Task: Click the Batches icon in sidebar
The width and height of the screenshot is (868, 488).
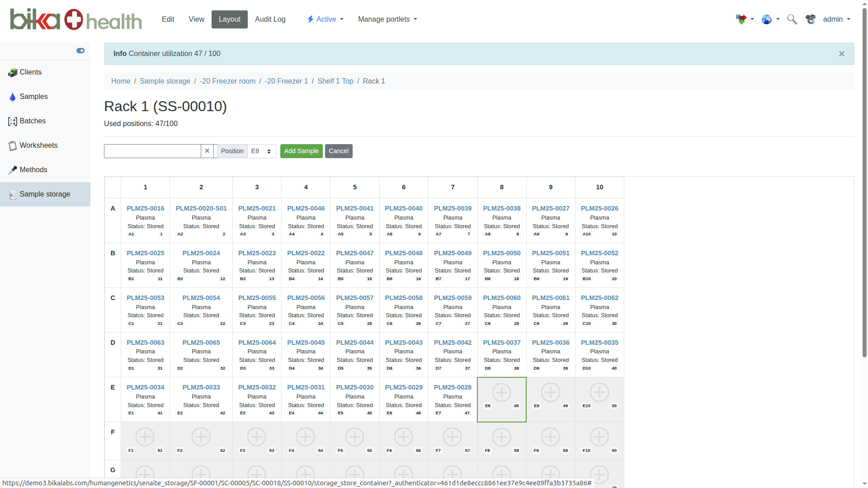Action: click(x=13, y=121)
